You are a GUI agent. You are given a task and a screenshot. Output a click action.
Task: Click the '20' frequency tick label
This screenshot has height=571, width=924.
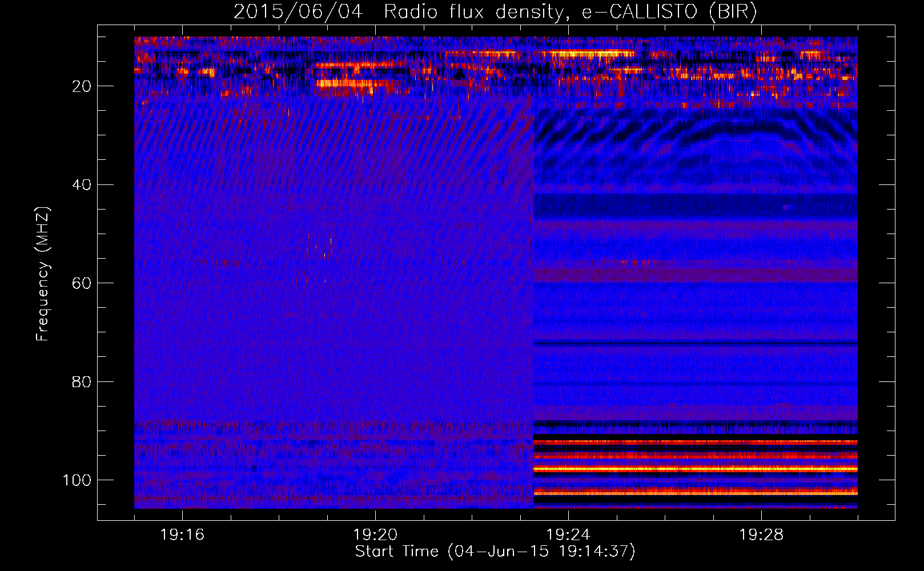click(x=82, y=86)
